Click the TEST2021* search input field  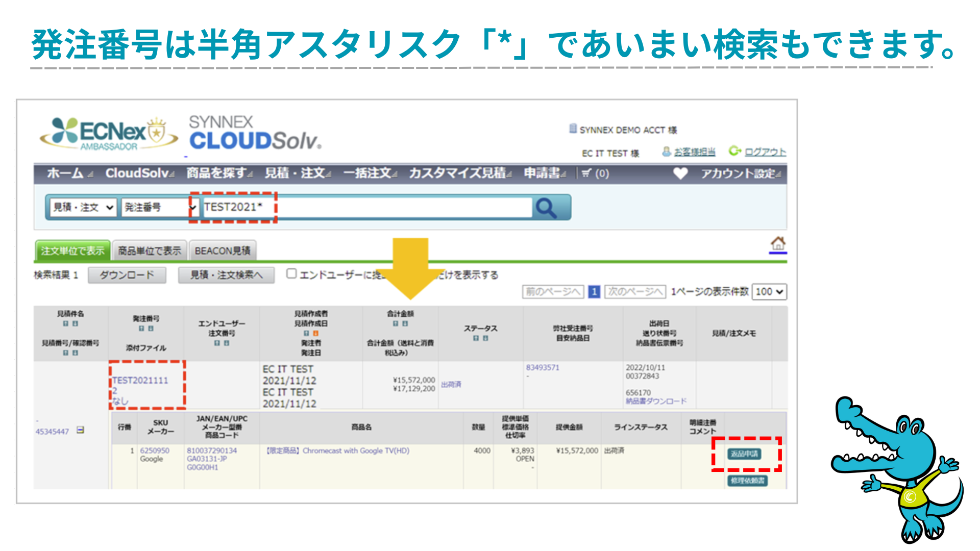click(x=306, y=207)
